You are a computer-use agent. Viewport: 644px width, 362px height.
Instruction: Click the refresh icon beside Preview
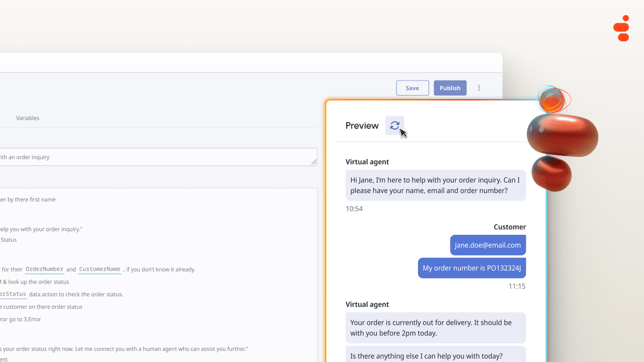click(x=394, y=126)
